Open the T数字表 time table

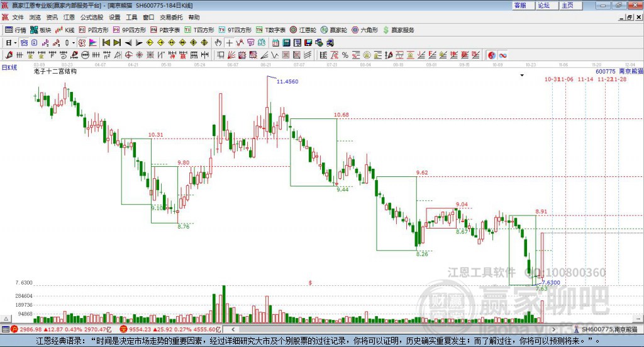tap(270, 30)
